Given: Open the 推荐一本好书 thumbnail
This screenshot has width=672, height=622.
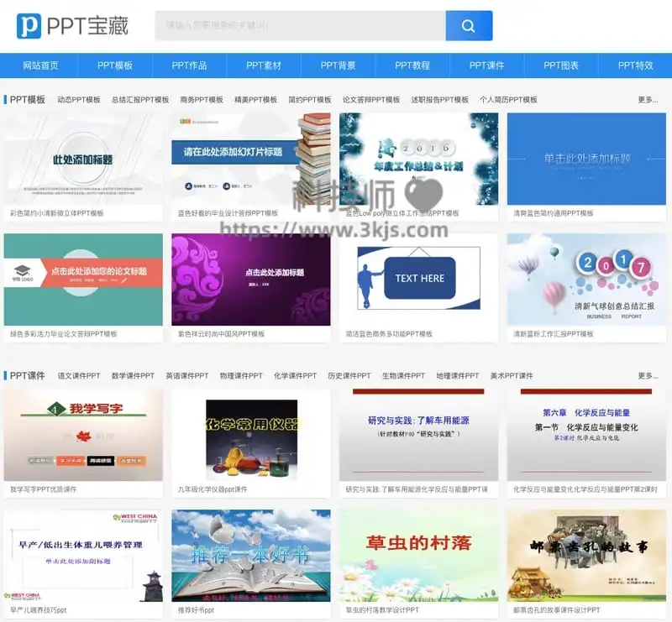Looking at the screenshot, I should click(x=251, y=556).
